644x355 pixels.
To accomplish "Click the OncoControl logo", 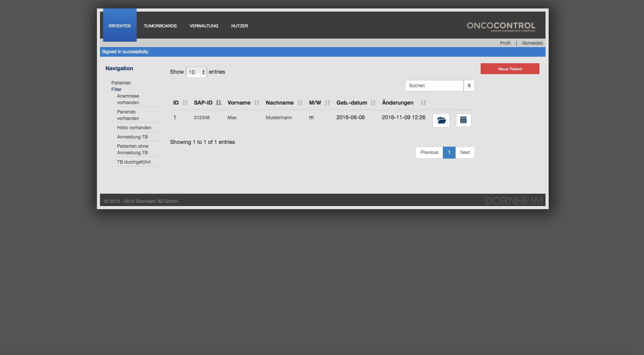I will point(501,27).
